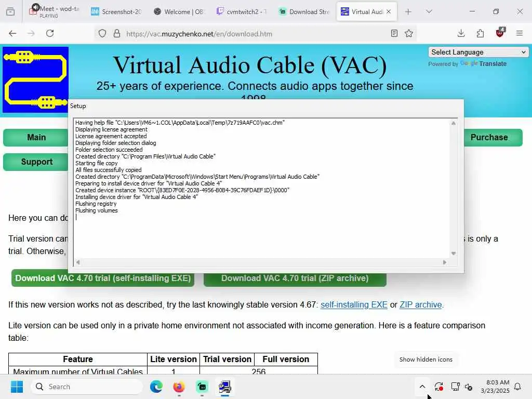Click the 'Trial version' table header

coord(227,360)
